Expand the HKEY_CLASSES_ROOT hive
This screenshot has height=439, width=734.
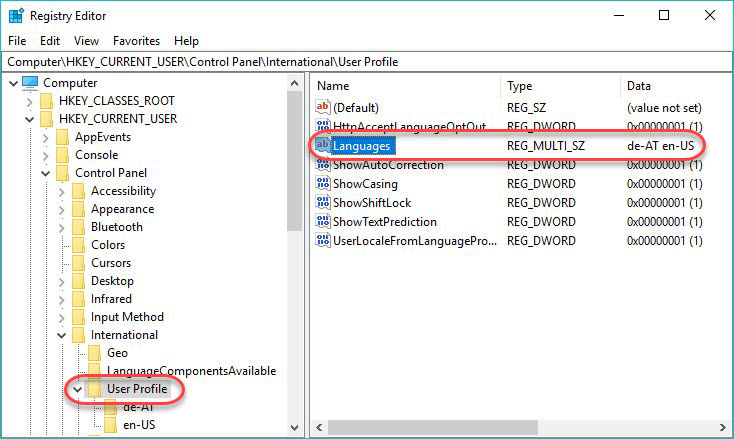[x=29, y=101]
